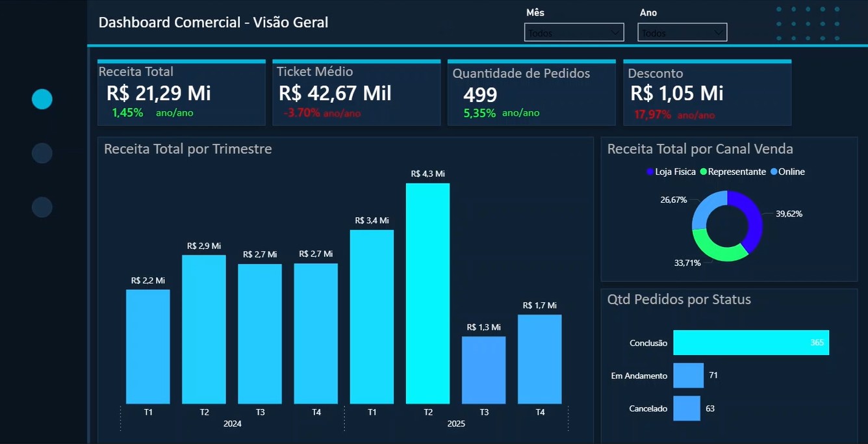Click the Receita Total KPI card value
The width and height of the screenshot is (868, 444).
coord(159,93)
